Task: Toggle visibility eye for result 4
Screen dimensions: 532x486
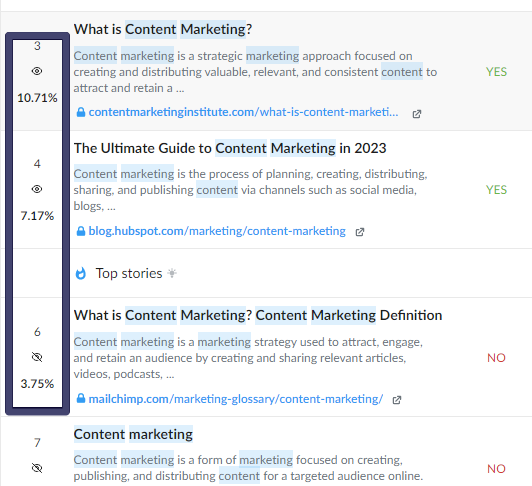Action: tap(37, 189)
